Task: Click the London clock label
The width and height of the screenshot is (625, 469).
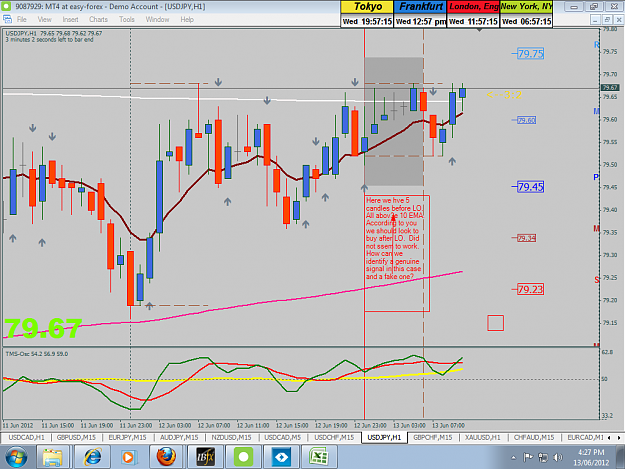Action: coord(473,7)
